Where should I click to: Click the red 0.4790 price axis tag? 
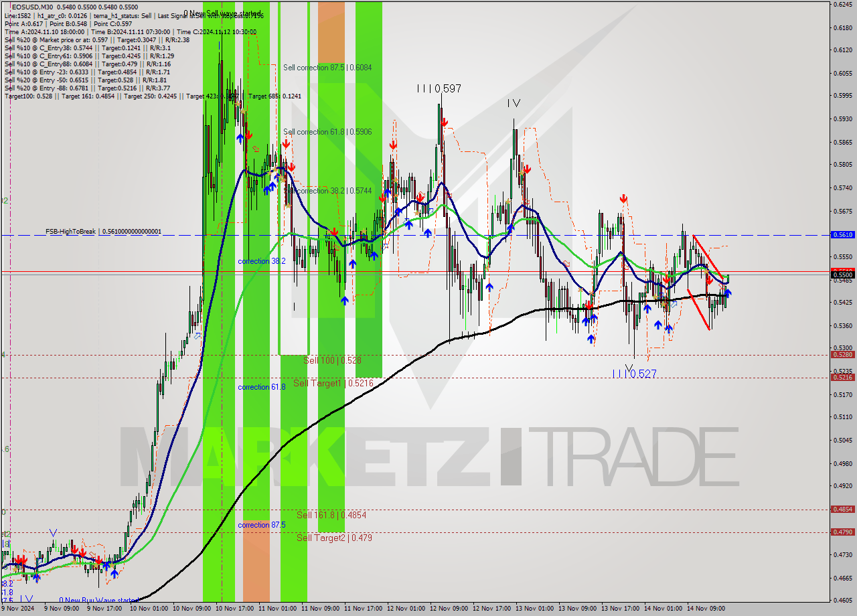842,532
